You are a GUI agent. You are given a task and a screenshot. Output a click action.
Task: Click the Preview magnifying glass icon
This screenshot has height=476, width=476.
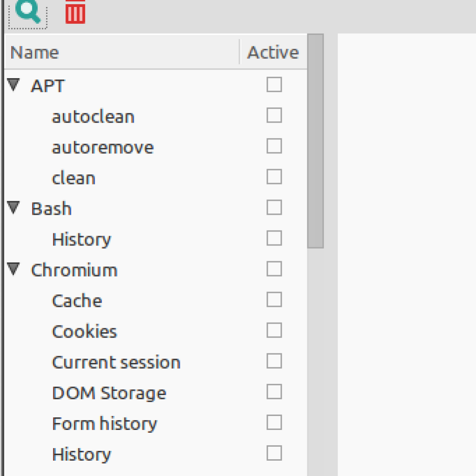coord(27,12)
